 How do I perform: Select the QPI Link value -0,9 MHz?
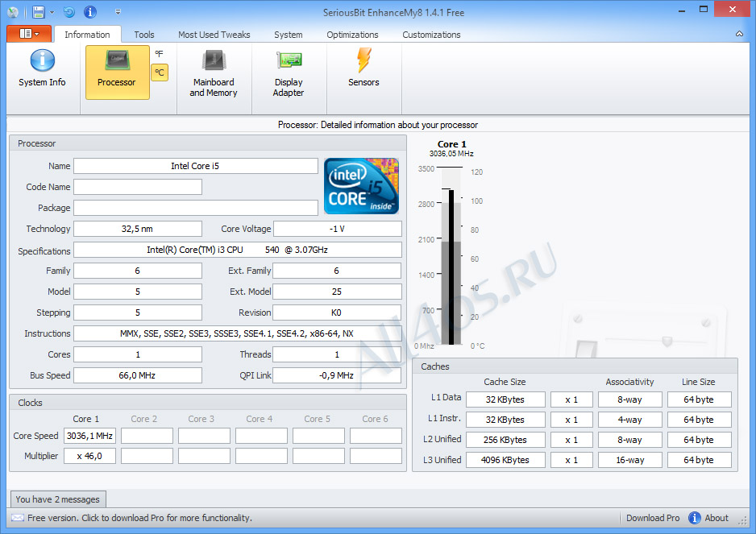point(337,375)
